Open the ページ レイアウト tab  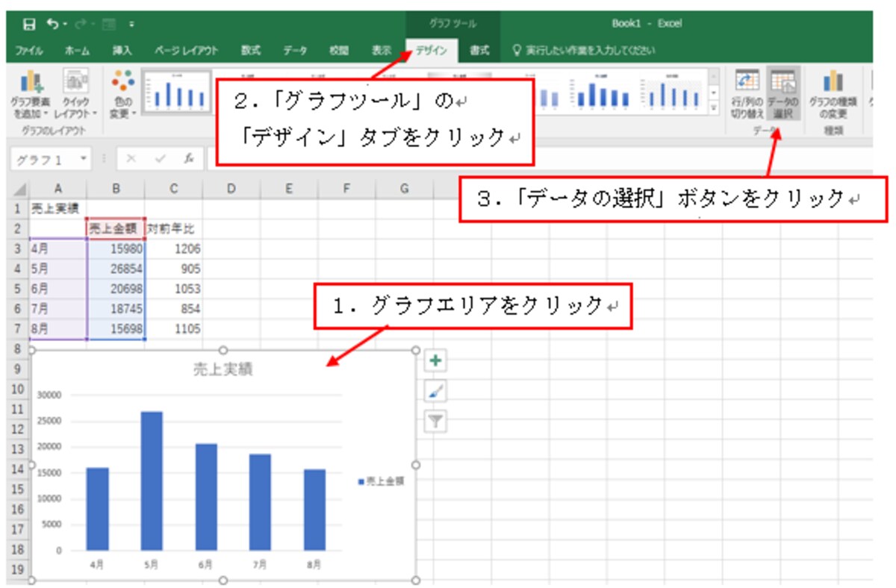pyautogui.click(x=186, y=51)
